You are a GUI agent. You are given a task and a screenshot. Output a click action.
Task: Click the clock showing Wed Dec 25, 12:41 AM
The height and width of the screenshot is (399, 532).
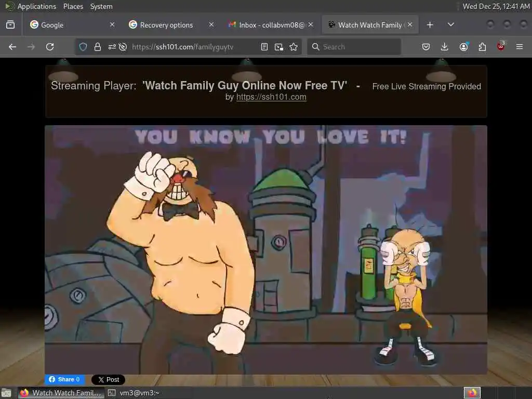click(496, 6)
